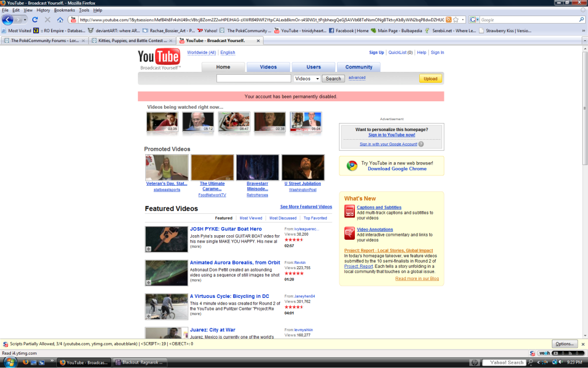The height and width of the screenshot is (368, 588).
Task: Switch to the Kitties, Puppies browser tab
Action: click(131, 40)
